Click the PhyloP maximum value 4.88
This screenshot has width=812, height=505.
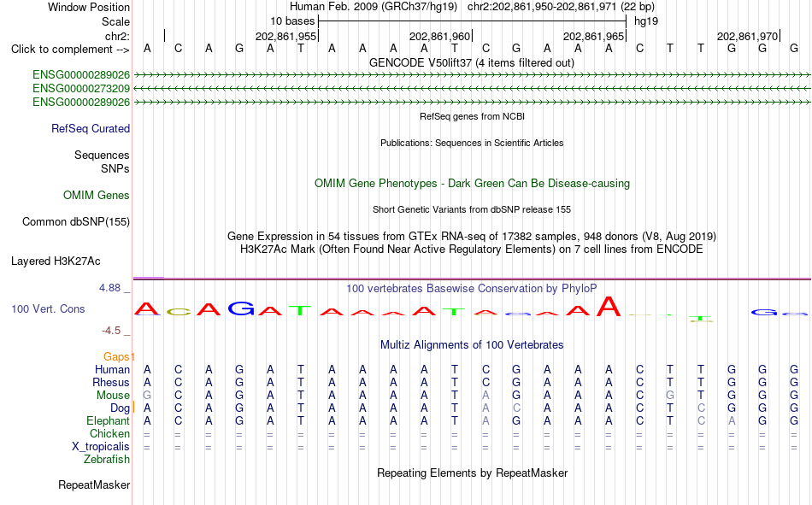(109, 287)
